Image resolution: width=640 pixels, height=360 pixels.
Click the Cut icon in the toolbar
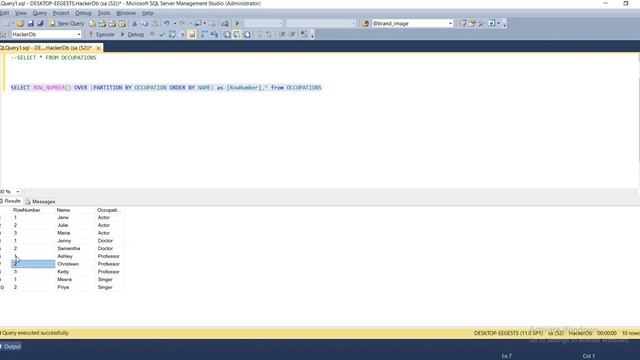[134, 23]
